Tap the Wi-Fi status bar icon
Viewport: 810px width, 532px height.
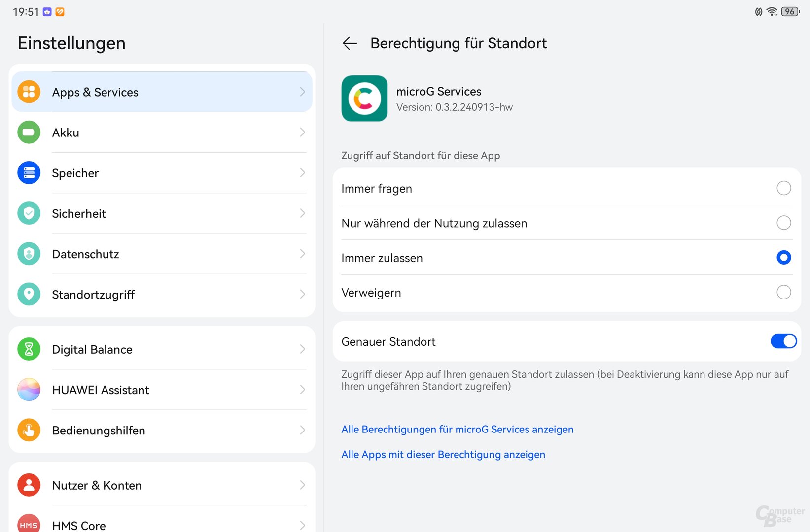click(772, 11)
